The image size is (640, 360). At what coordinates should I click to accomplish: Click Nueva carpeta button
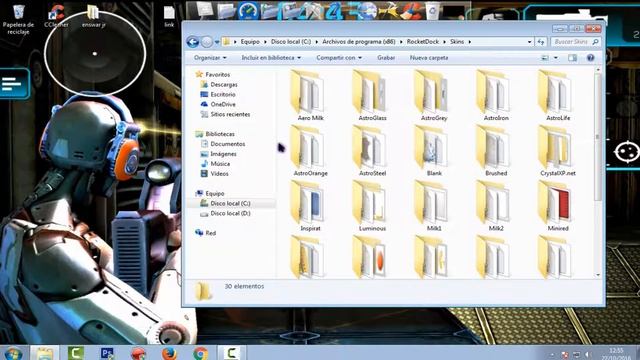429,58
